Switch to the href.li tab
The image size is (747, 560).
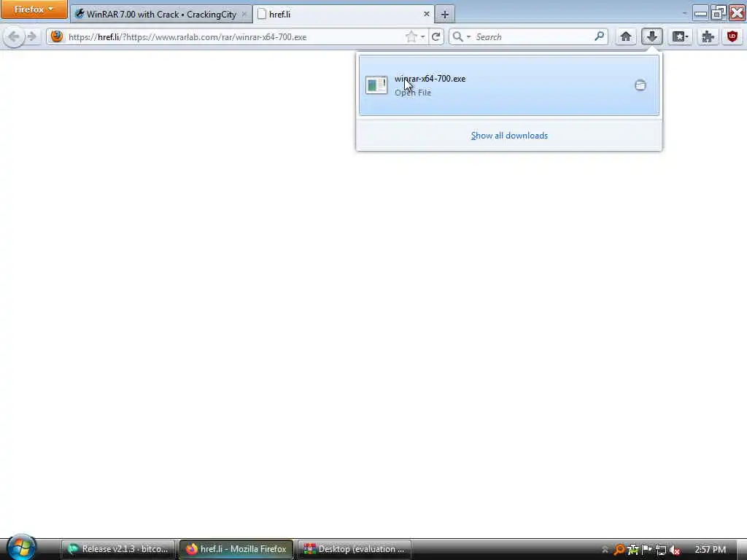[343, 15]
